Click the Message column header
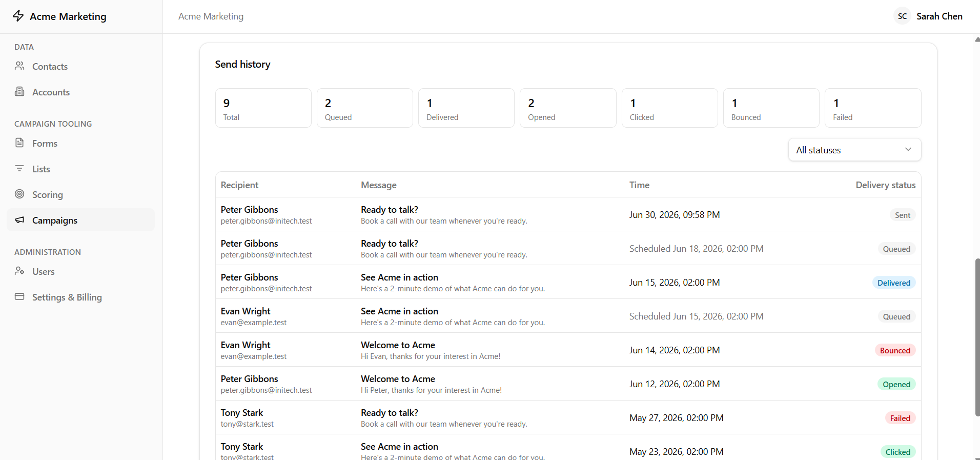The height and width of the screenshot is (460, 980). [x=378, y=185]
